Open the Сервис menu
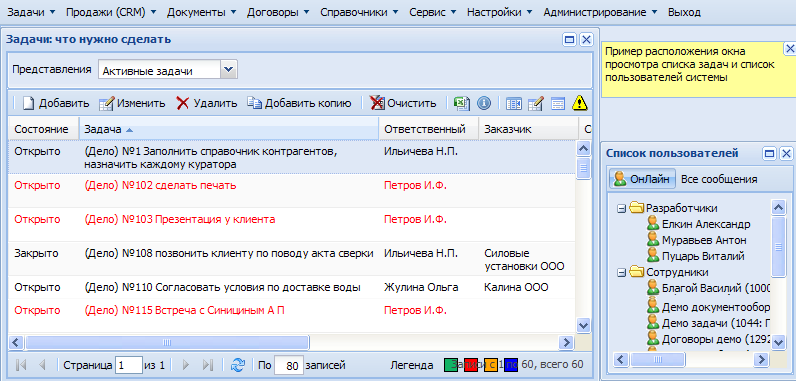The height and width of the screenshot is (381, 796). tap(433, 12)
